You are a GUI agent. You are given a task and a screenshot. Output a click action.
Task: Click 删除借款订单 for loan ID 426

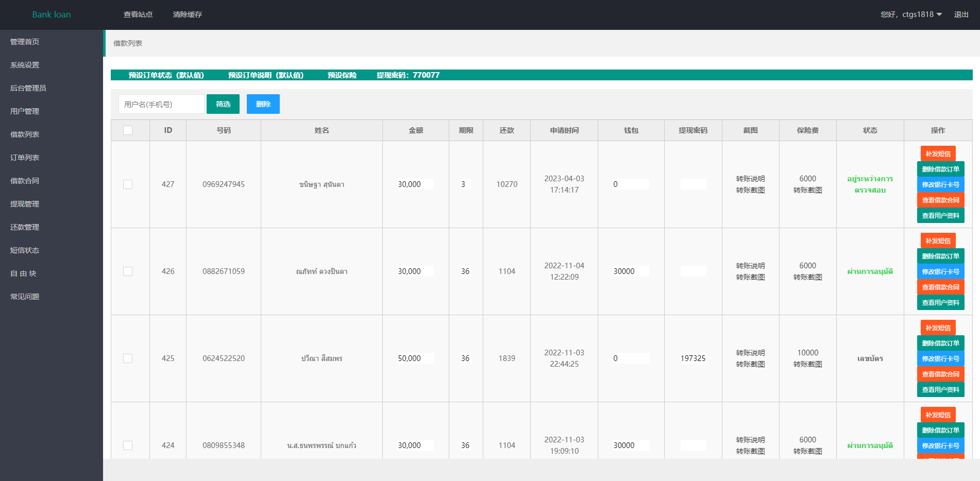coord(940,256)
